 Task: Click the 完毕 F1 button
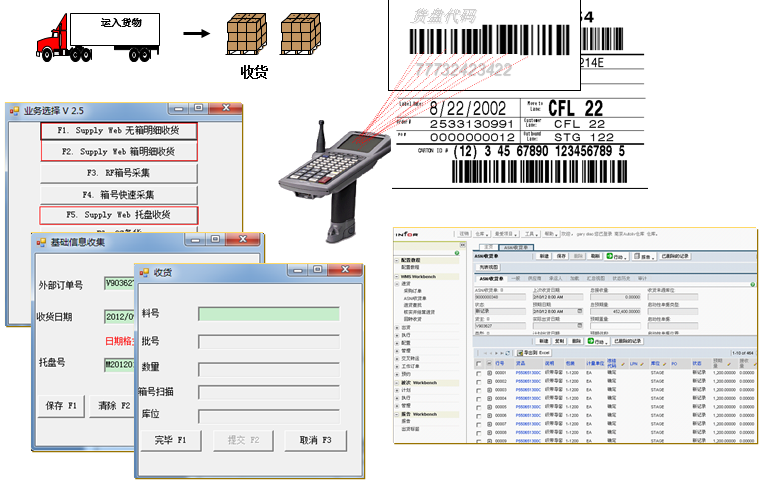[170, 440]
